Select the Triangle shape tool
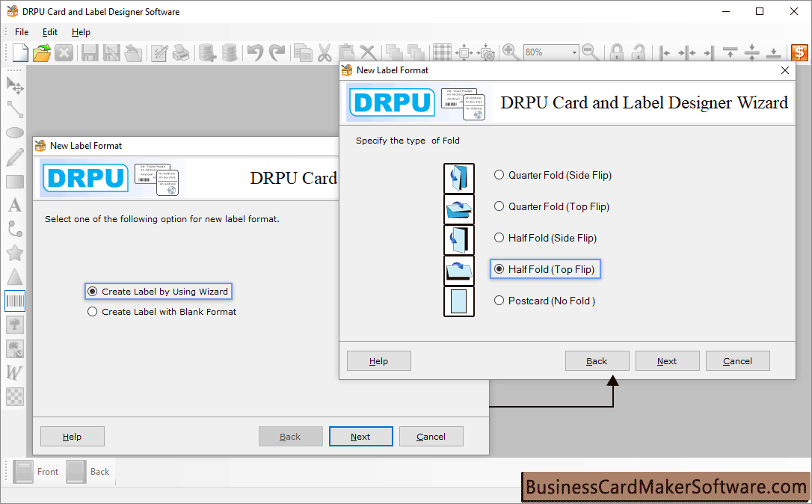The height and width of the screenshot is (504, 812). pyautogui.click(x=14, y=277)
